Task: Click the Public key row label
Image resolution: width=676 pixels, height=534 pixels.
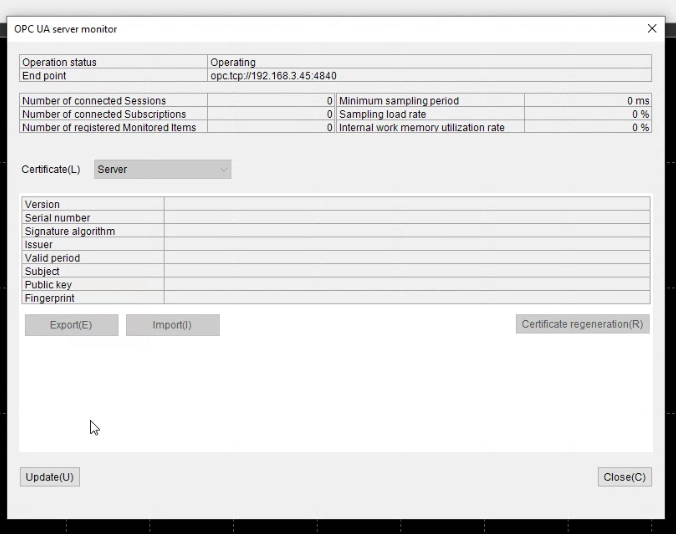Action: 48,285
